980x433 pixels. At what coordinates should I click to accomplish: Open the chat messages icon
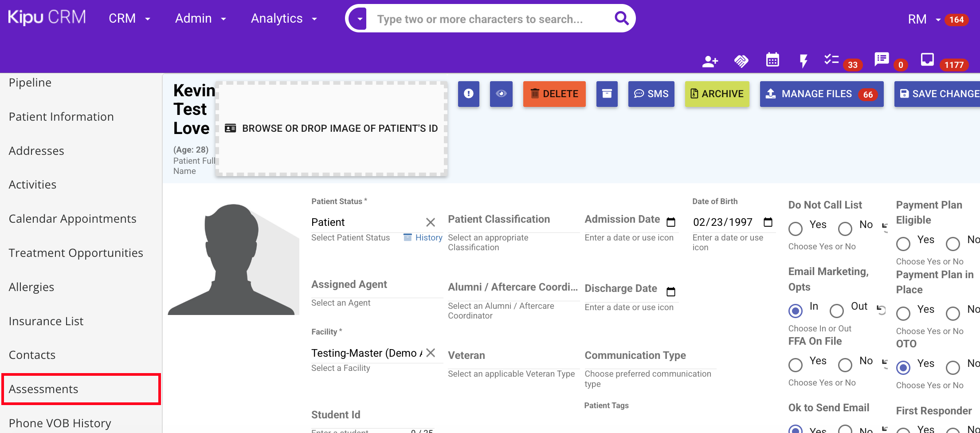[x=882, y=59]
